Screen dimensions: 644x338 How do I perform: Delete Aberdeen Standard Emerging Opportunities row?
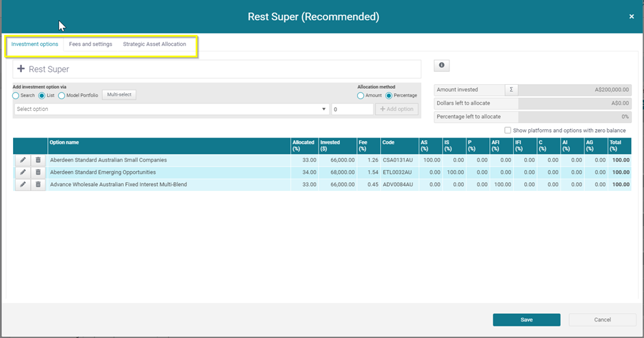coord(38,172)
